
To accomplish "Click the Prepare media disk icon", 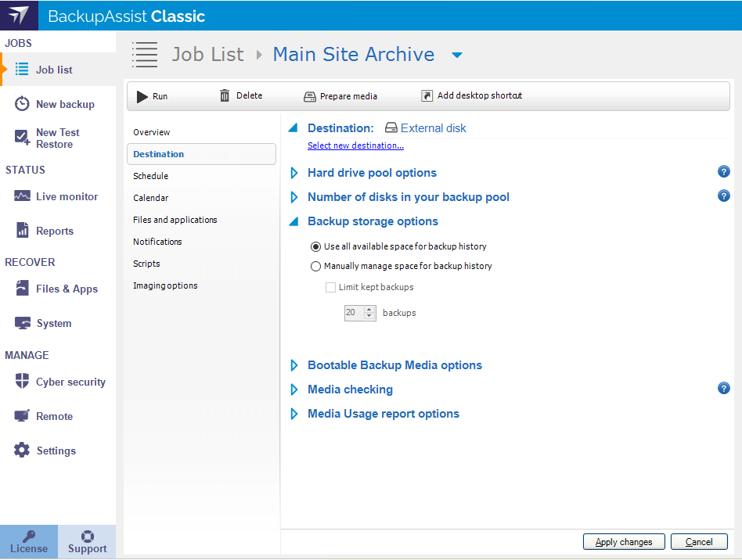I will pos(310,96).
